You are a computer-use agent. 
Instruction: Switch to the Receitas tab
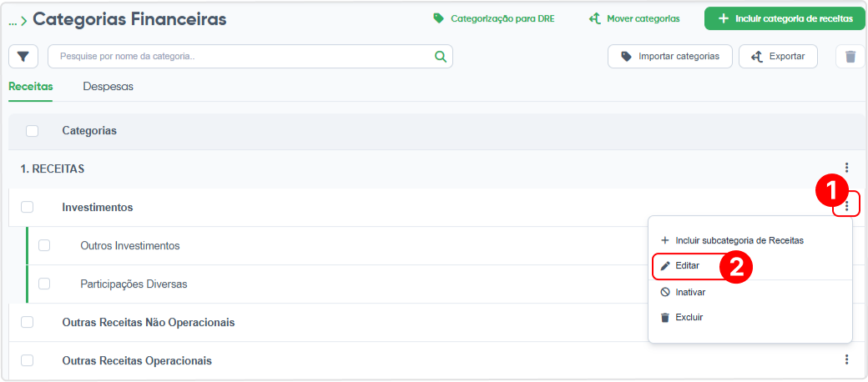pos(30,87)
